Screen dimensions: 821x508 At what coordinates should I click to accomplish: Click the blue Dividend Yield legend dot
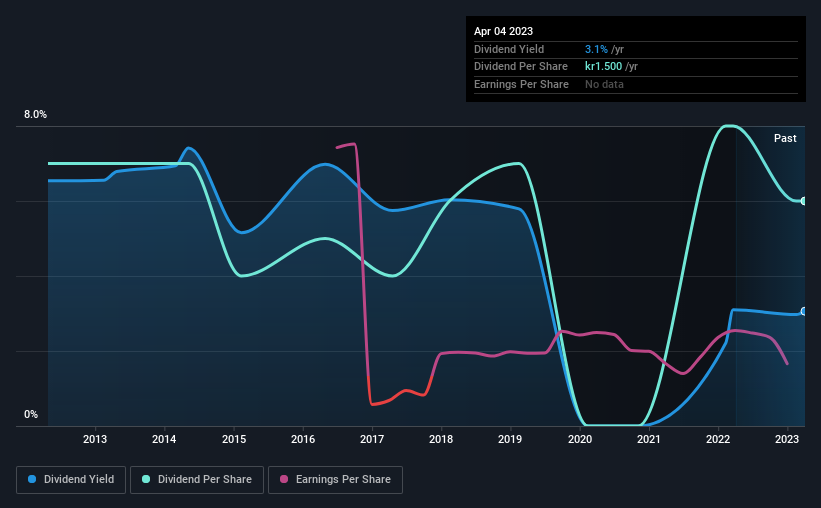[x=32, y=479]
